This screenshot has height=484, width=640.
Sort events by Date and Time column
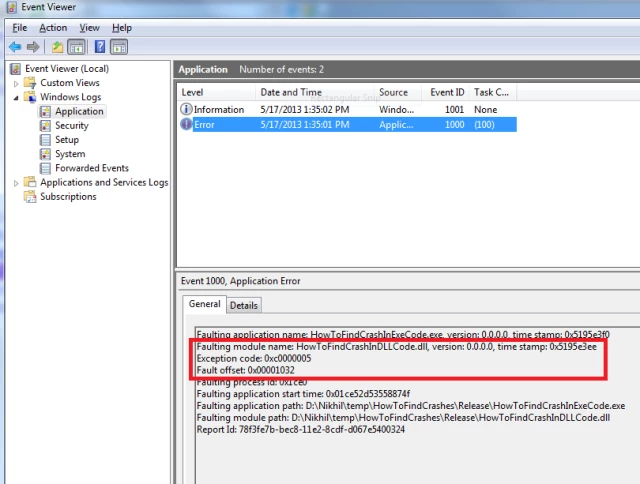(x=315, y=92)
